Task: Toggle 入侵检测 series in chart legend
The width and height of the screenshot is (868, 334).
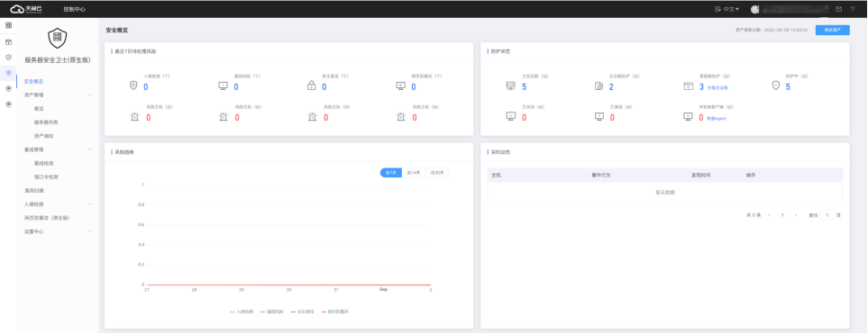Action: tap(242, 311)
